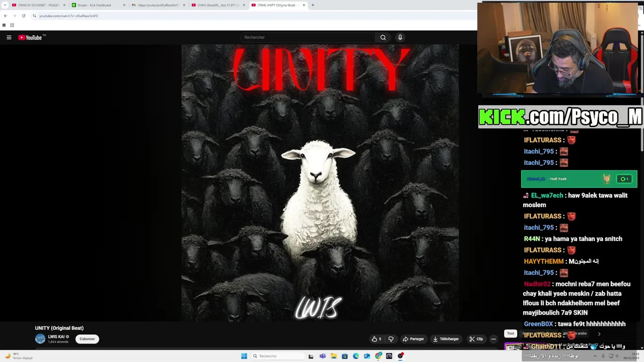Click the Télécharger download button
The height and width of the screenshot is (362, 644).
coord(446,339)
